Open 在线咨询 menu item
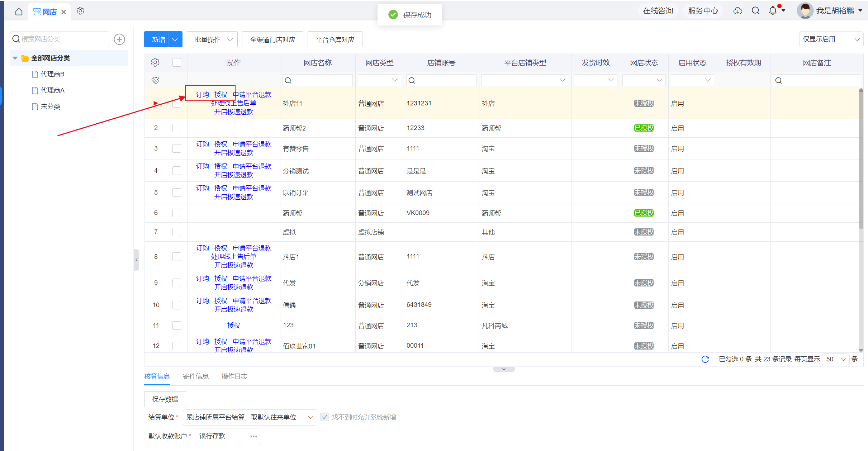 658,11
